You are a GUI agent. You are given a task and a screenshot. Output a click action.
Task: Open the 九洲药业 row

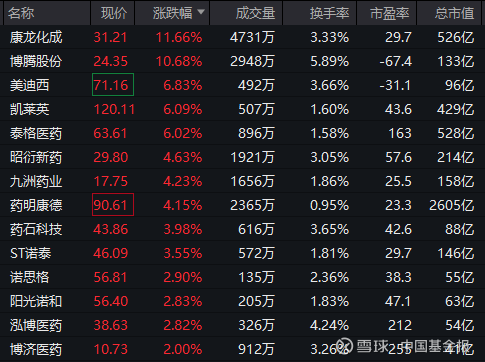click(x=242, y=181)
